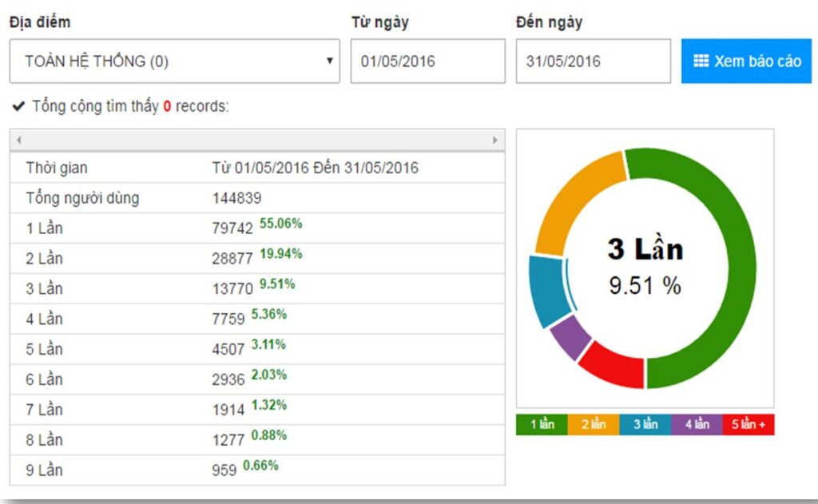
Task: Click the checkmark icon beside Tổng cộng
Action: pyautogui.click(x=18, y=106)
